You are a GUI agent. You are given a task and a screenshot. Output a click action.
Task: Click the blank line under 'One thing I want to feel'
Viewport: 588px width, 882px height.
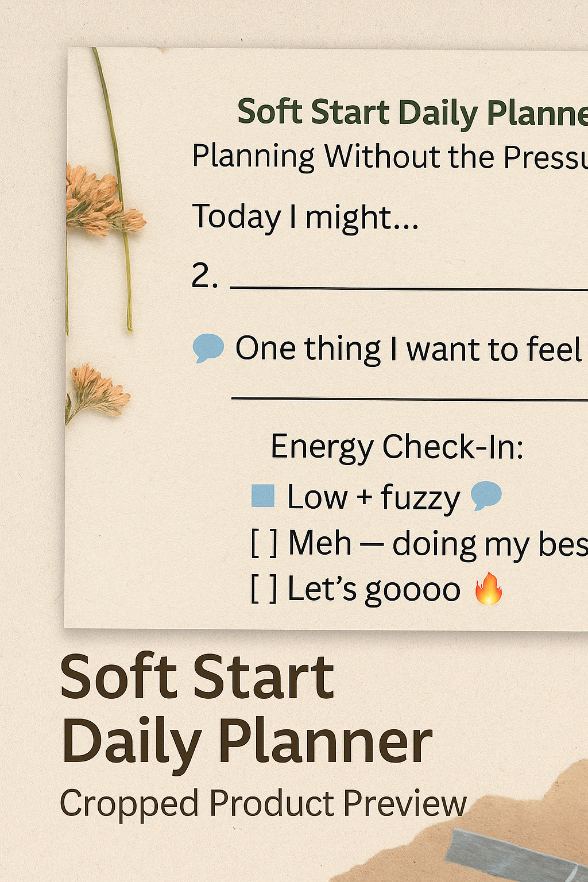pos(409,398)
